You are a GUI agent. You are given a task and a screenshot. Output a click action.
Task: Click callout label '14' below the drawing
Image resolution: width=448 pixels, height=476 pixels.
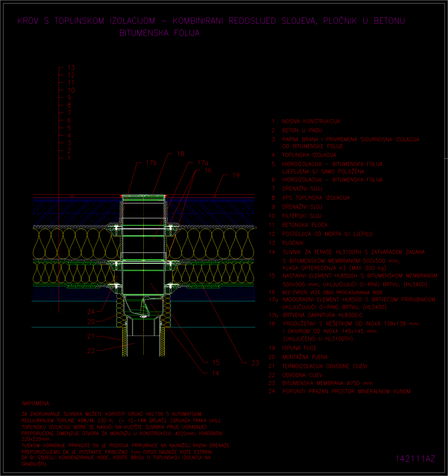click(216, 373)
